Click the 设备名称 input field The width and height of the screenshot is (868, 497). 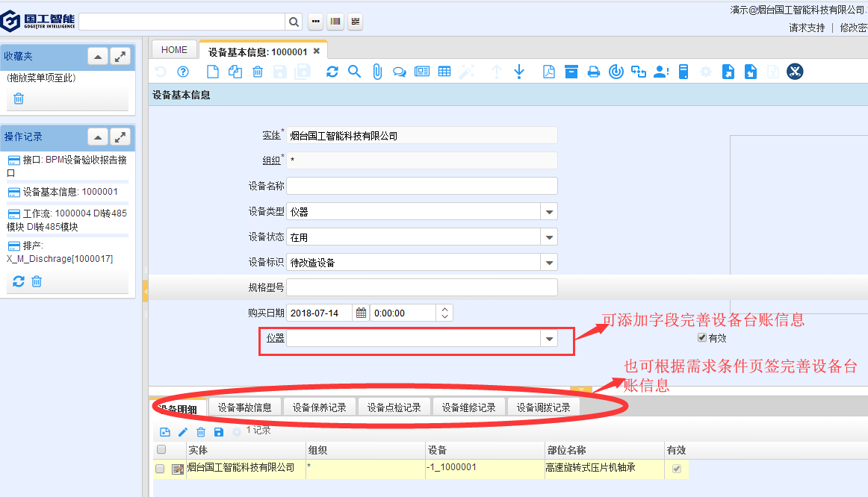421,186
